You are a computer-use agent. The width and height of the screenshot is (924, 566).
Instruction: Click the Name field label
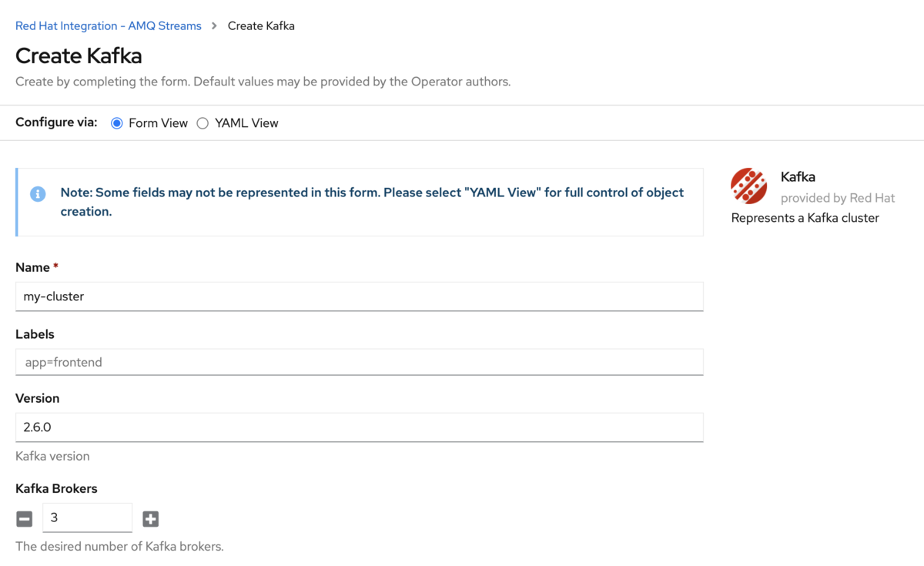point(33,267)
